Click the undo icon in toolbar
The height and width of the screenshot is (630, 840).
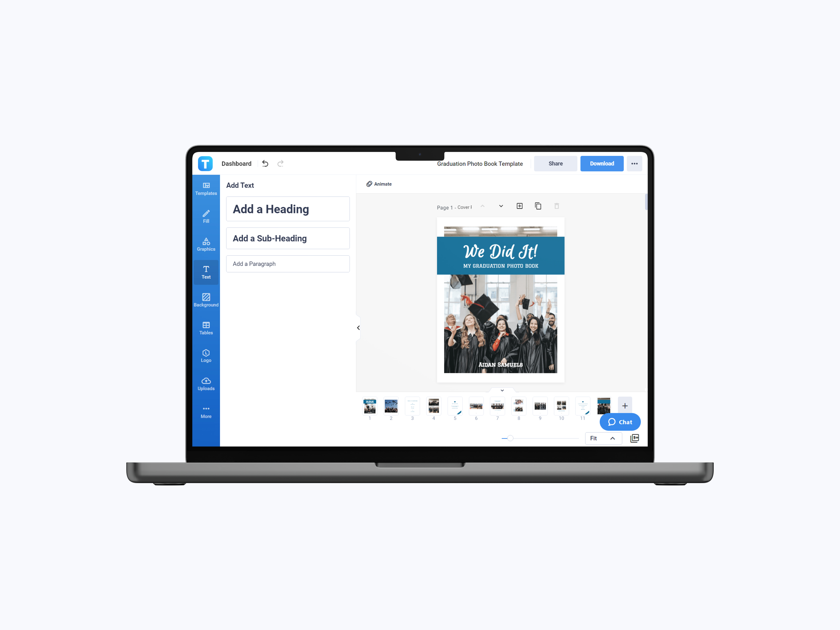[x=265, y=163]
